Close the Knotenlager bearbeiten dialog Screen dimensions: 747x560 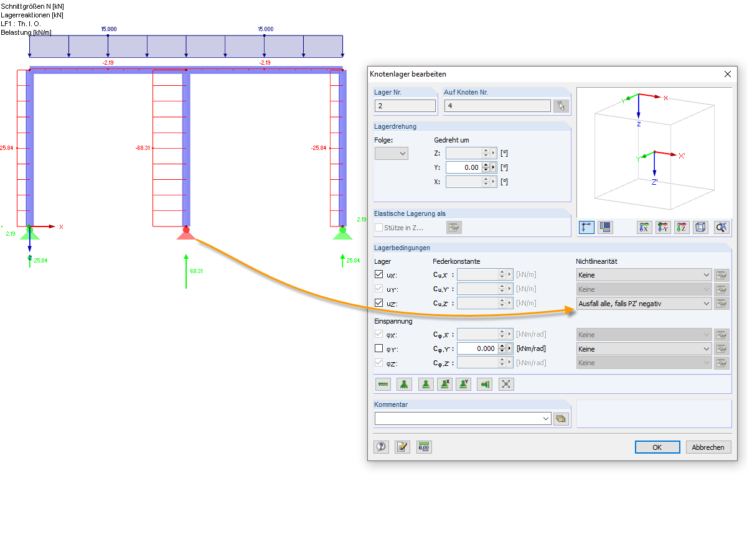pos(727,73)
